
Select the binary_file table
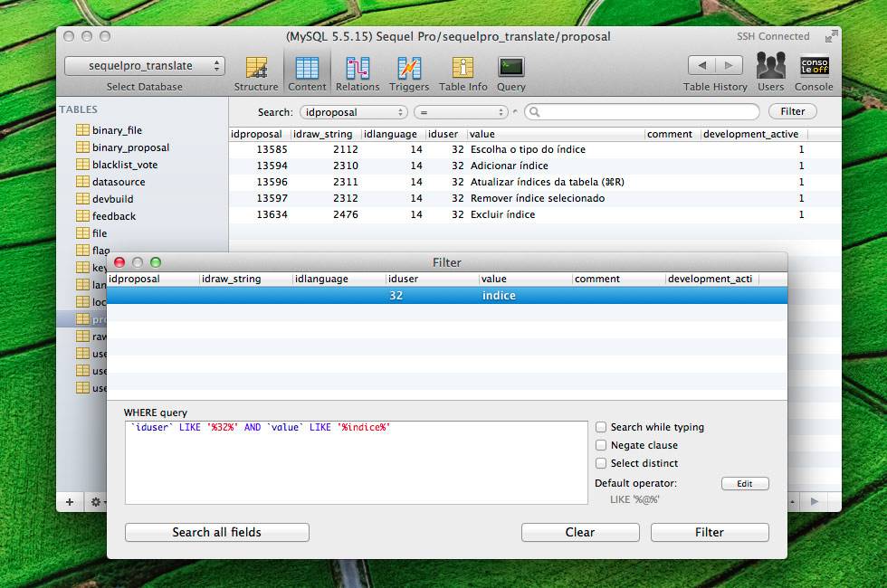pyautogui.click(x=117, y=130)
